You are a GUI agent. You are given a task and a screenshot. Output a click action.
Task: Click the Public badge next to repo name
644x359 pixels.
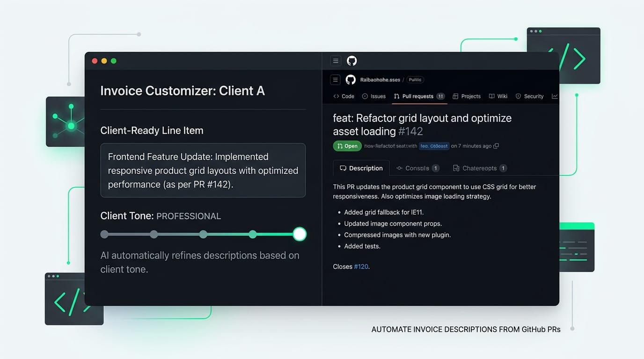click(415, 79)
